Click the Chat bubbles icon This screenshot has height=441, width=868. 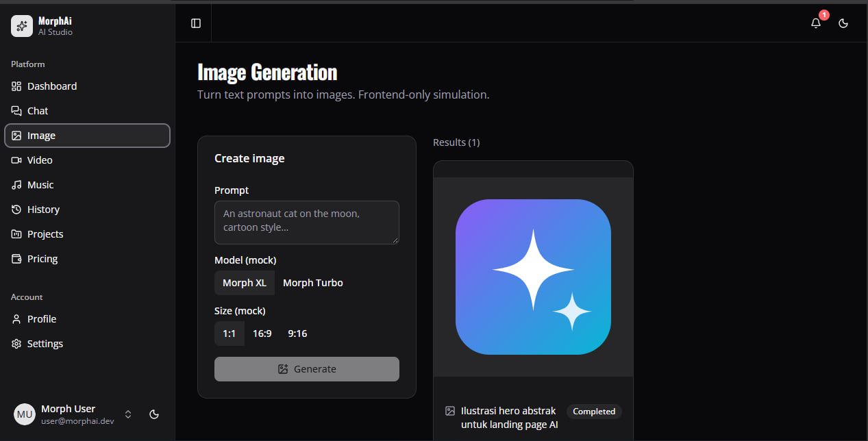(16, 111)
